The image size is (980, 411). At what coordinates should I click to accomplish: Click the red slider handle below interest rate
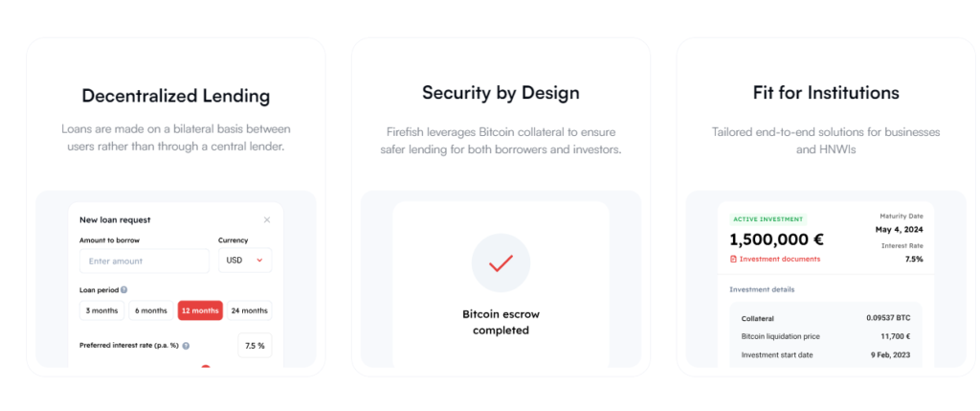click(205, 367)
